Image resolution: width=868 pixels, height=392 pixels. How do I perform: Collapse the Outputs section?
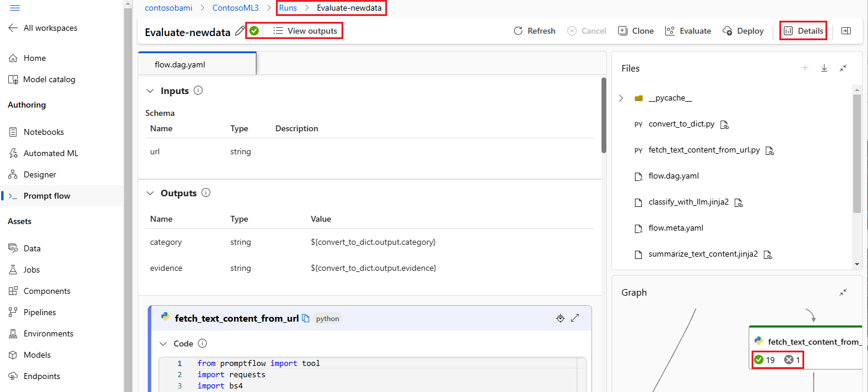[150, 193]
